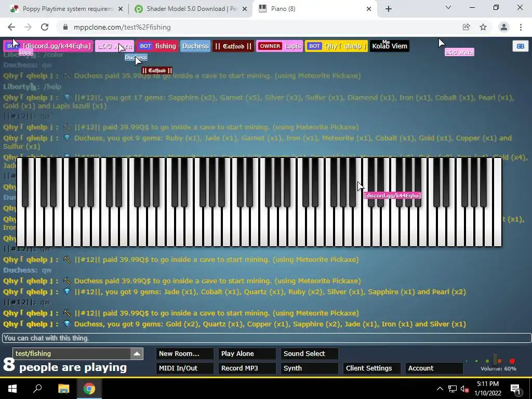Viewport: 532px width, 399px height.
Task: Open the Account menu
Action: click(434, 368)
